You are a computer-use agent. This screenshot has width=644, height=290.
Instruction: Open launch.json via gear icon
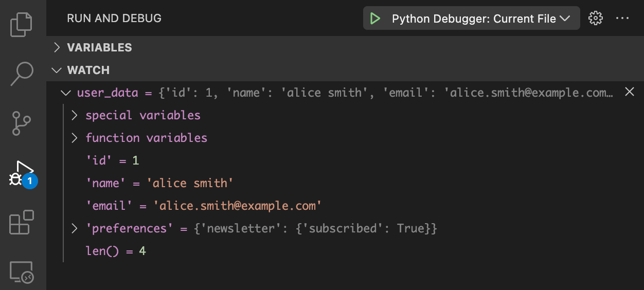click(595, 19)
